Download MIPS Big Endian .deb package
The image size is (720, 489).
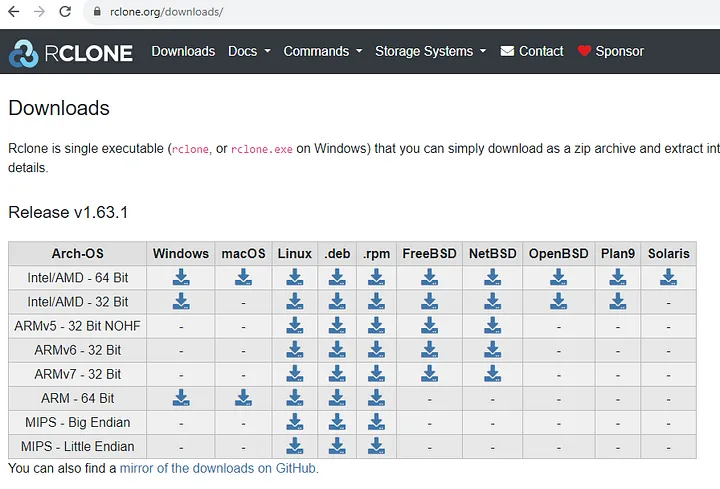click(x=337, y=422)
